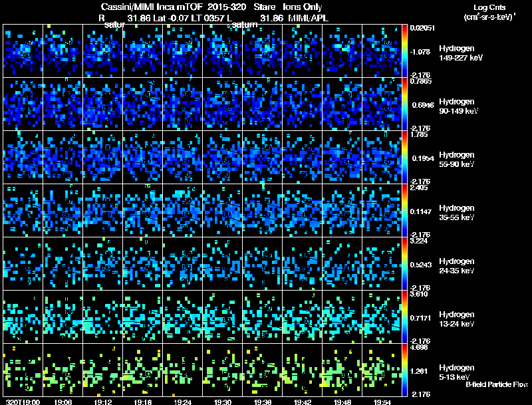Click the 'Stare' word in the title
The width and height of the screenshot is (532, 405).
(264, 7)
